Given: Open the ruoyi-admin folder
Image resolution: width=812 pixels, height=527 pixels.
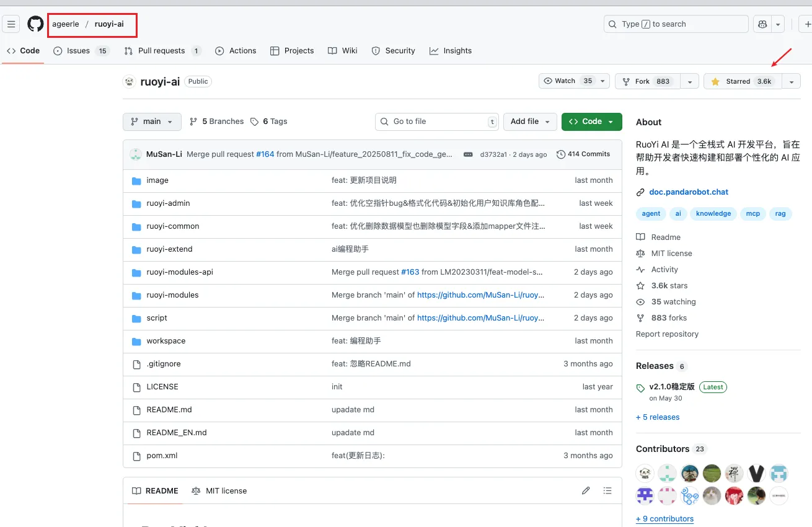Looking at the screenshot, I should click(x=168, y=203).
